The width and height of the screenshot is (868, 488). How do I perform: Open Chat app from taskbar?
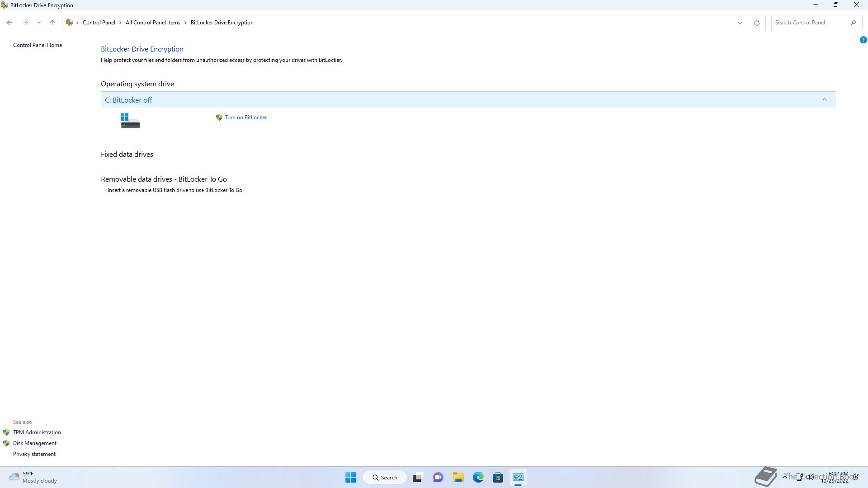point(438,477)
